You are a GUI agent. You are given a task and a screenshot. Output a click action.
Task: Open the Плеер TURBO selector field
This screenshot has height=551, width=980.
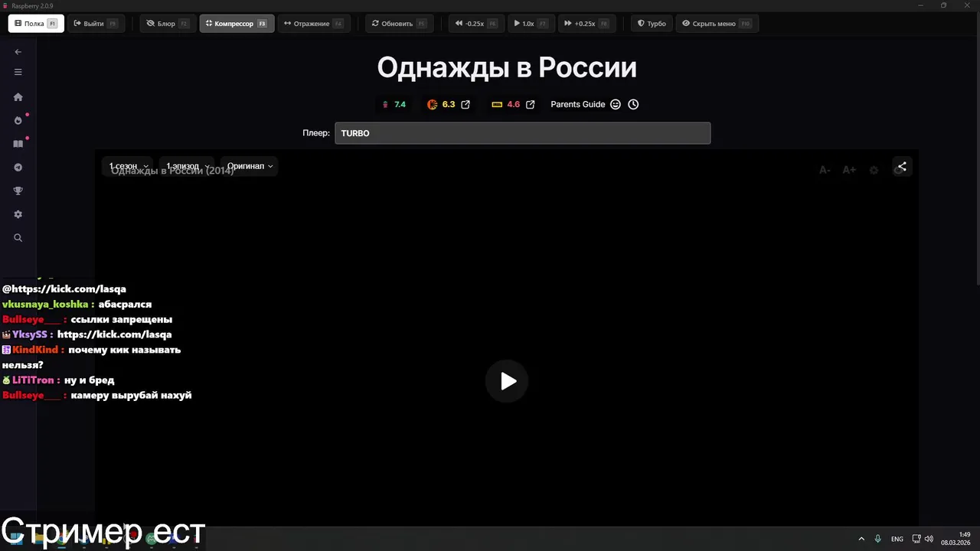(x=522, y=133)
